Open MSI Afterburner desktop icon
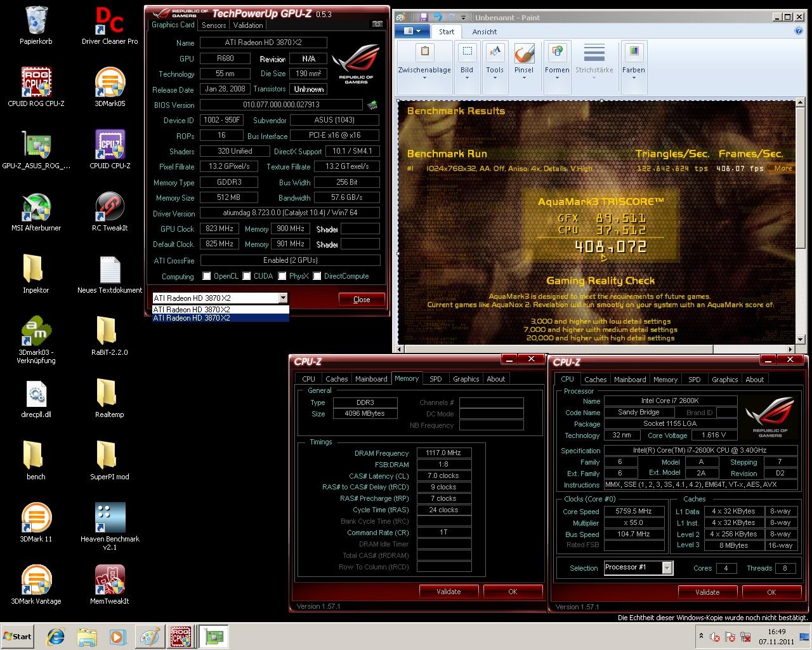812x650 pixels. (36, 212)
